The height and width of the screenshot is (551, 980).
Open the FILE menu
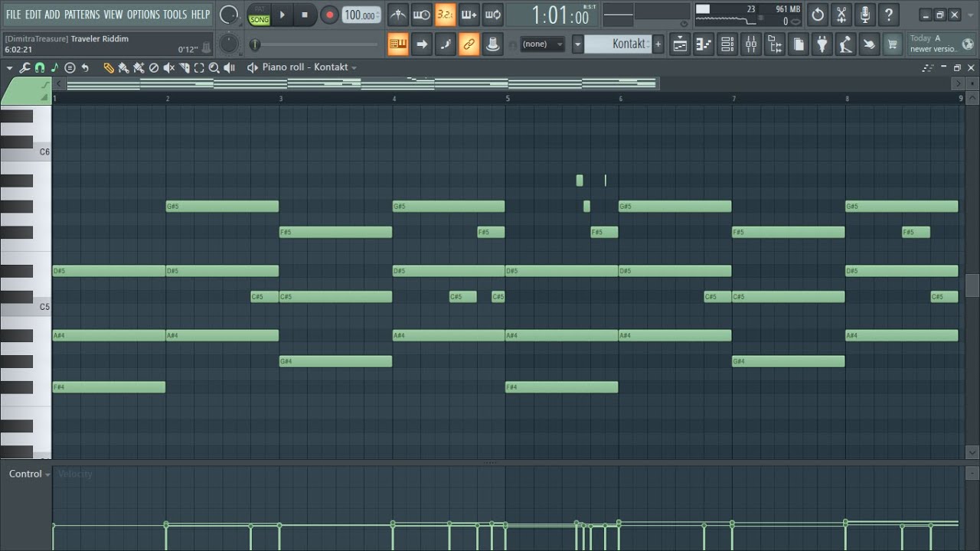coord(13,15)
